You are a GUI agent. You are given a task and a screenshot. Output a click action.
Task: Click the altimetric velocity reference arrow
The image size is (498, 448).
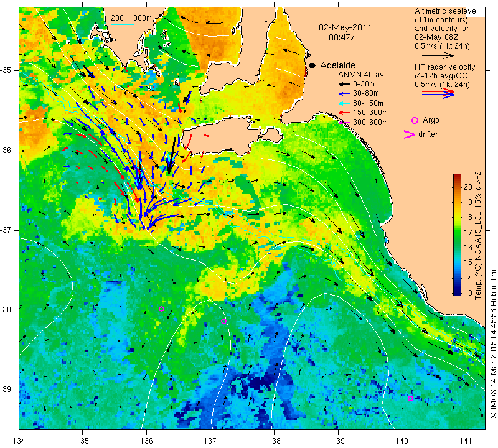point(438,55)
